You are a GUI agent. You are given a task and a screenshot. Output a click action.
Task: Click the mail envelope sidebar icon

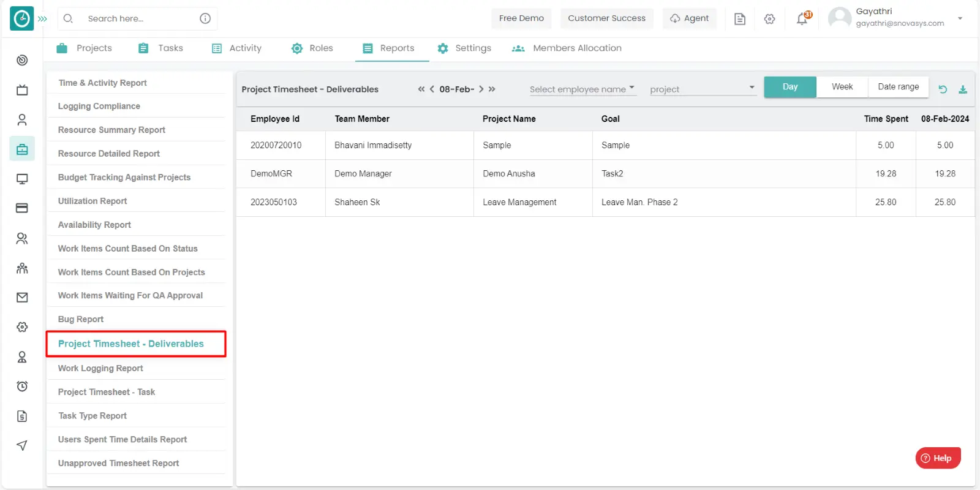(x=22, y=298)
